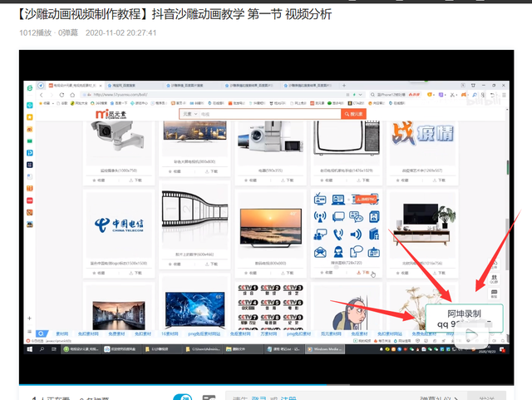Screen dimensions: 532x400
Task: Open the Nordic TV cabinet thumbnail
Action: click(x=422, y=225)
